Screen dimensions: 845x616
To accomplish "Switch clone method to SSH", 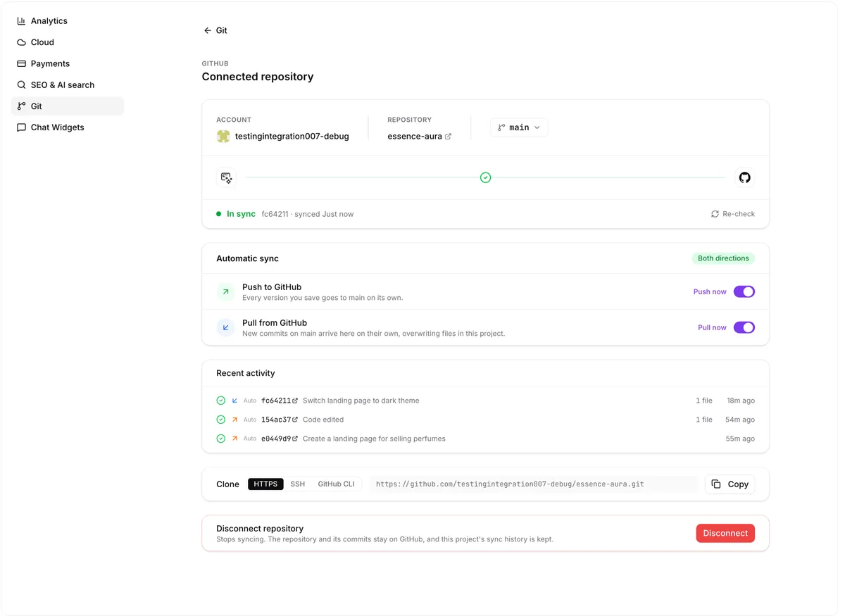I will [x=298, y=484].
